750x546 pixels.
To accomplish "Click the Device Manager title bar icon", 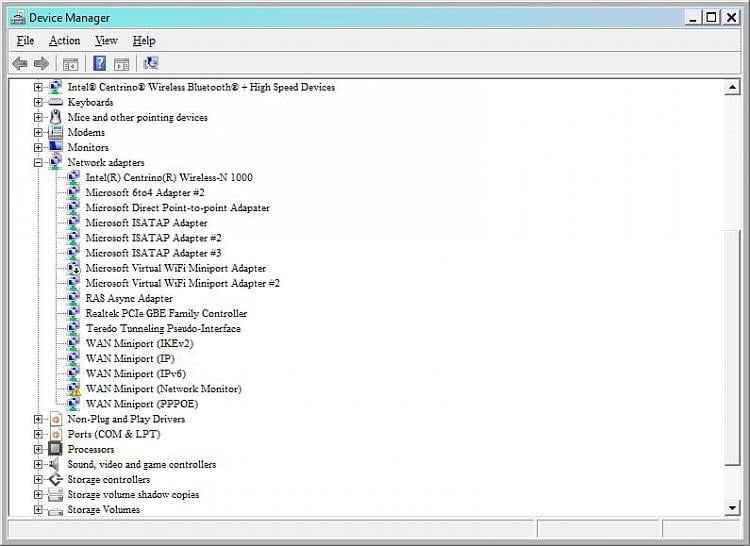I will pyautogui.click(x=18, y=18).
